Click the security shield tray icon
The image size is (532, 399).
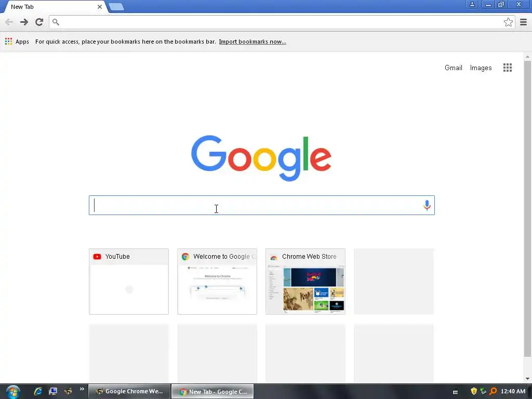coord(474,391)
